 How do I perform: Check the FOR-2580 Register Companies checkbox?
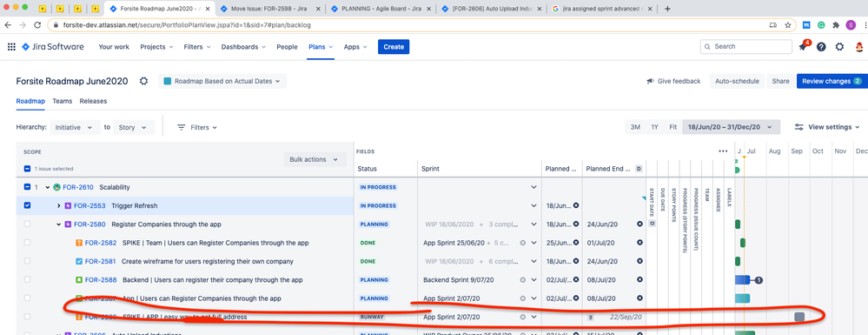pyautogui.click(x=27, y=224)
